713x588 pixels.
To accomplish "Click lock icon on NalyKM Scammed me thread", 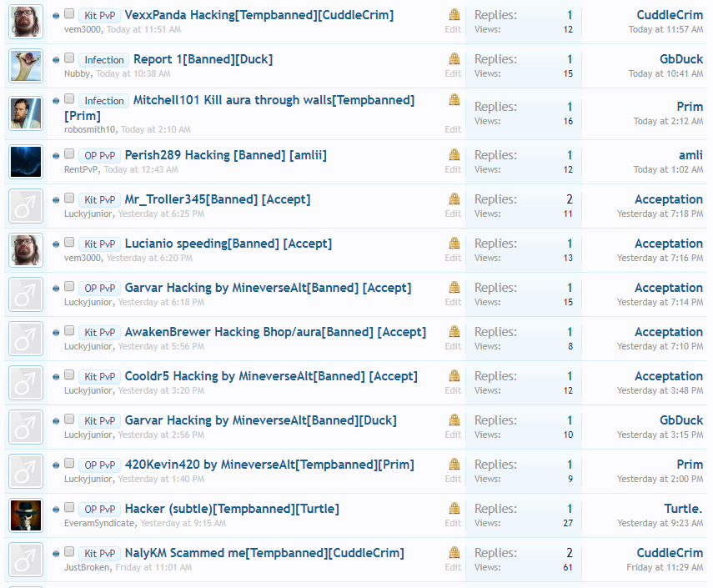I will pyautogui.click(x=454, y=552).
